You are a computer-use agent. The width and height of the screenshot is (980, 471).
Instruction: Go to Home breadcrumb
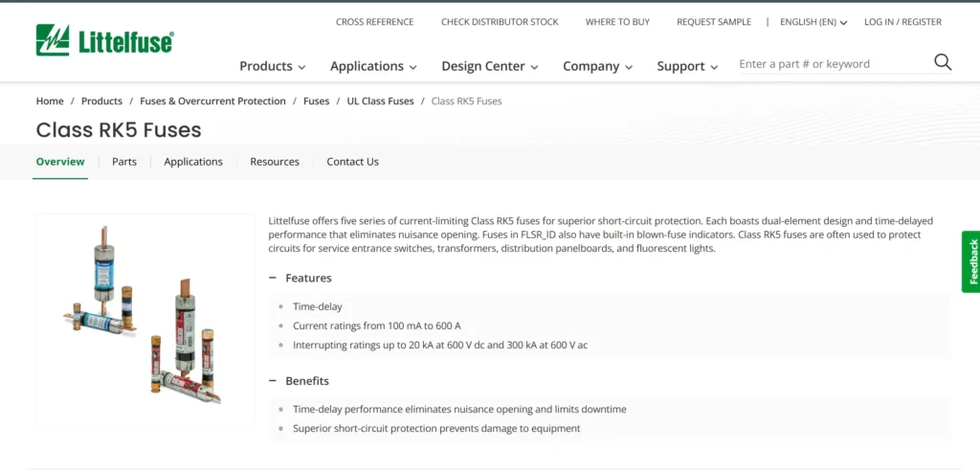pyautogui.click(x=50, y=101)
